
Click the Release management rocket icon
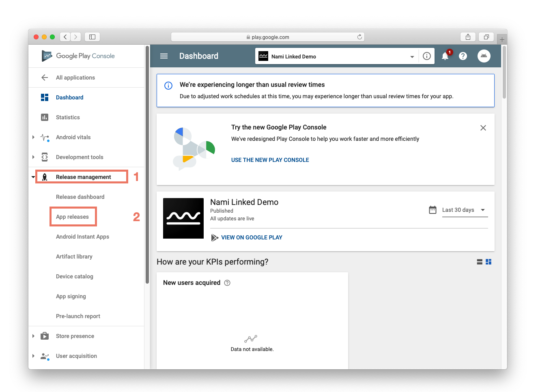click(45, 177)
